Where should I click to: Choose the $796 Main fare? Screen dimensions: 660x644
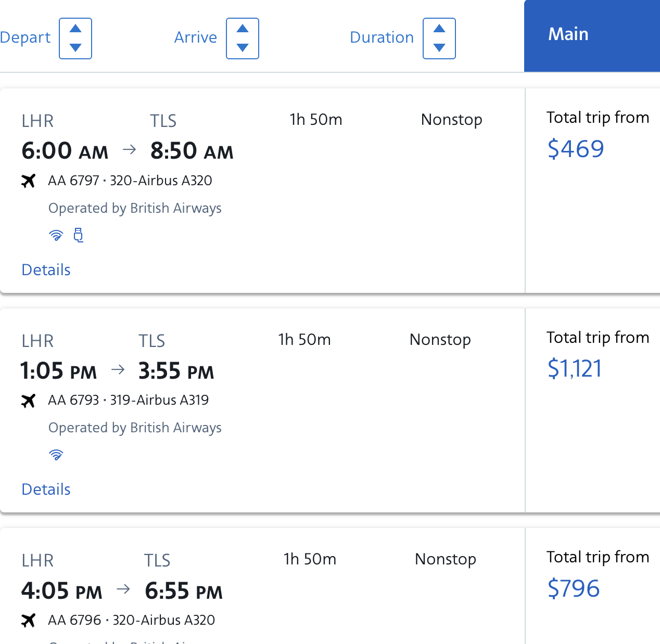[574, 589]
